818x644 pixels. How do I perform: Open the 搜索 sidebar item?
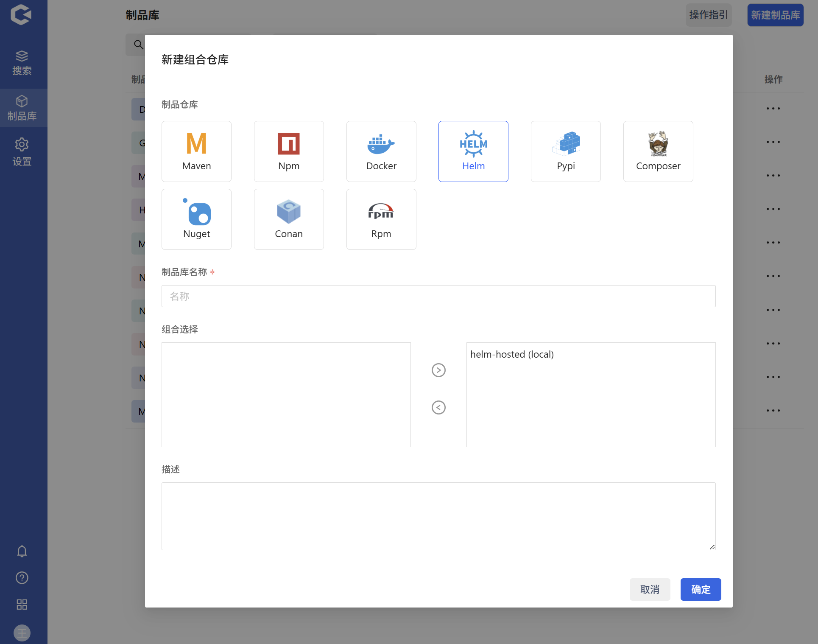(x=22, y=63)
